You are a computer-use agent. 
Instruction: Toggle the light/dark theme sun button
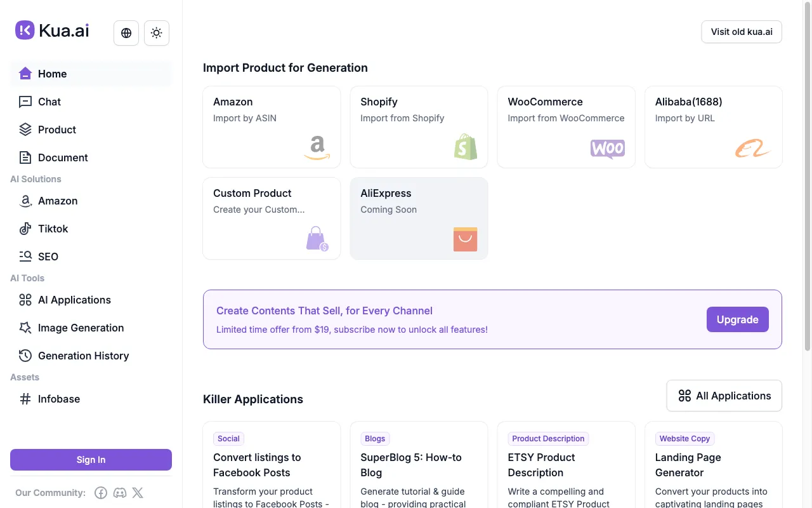tap(157, 33)
